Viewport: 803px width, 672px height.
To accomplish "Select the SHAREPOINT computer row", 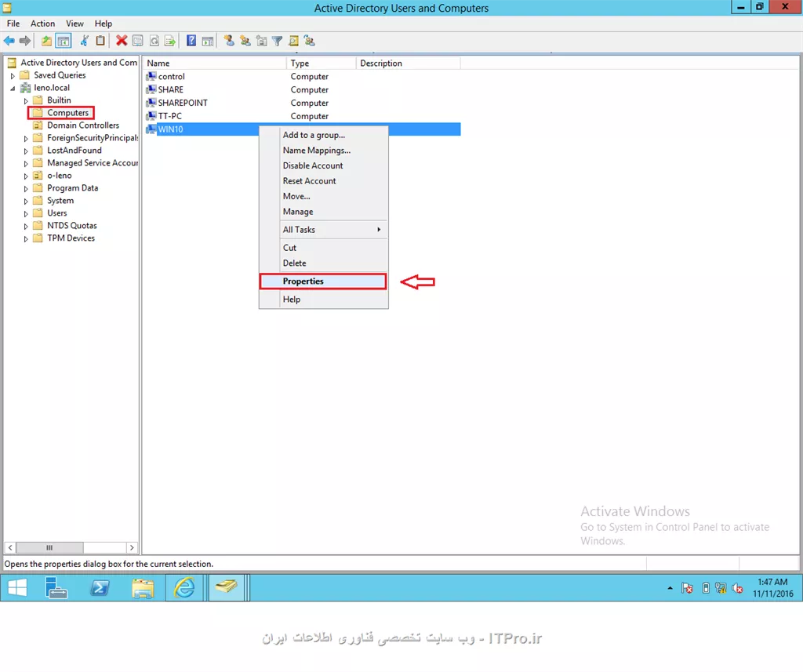I will (303, 103).
